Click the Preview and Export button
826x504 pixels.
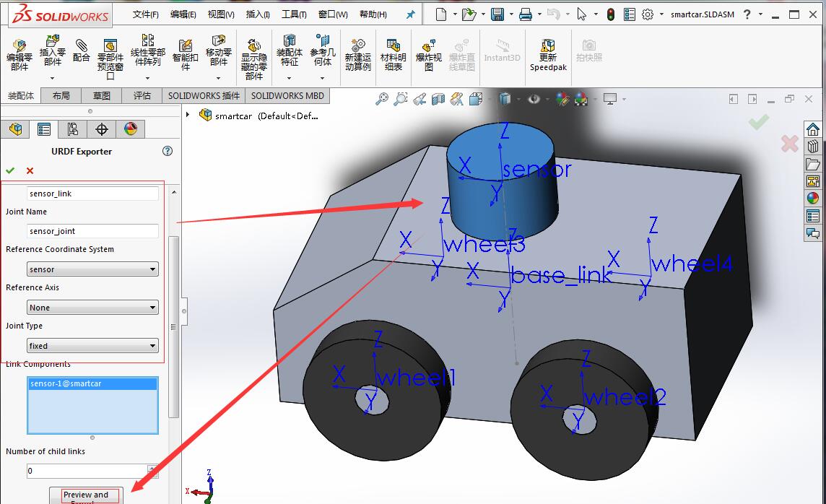coord(86,495)
